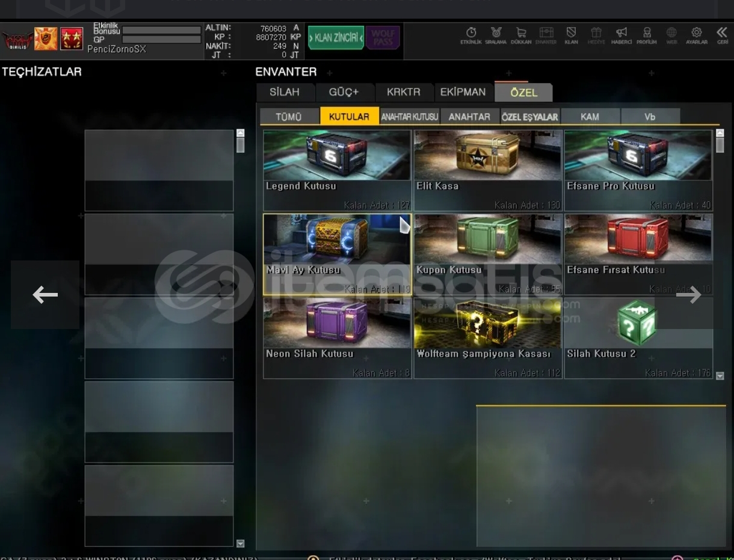Open the Haberci megaphone icon
The image size is (734, 560).
pos(621,35)
